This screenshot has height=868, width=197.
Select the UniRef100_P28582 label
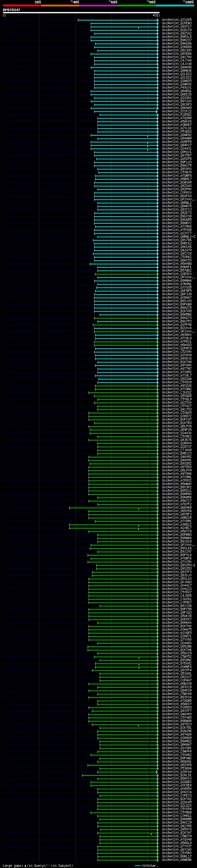(177, 115)
